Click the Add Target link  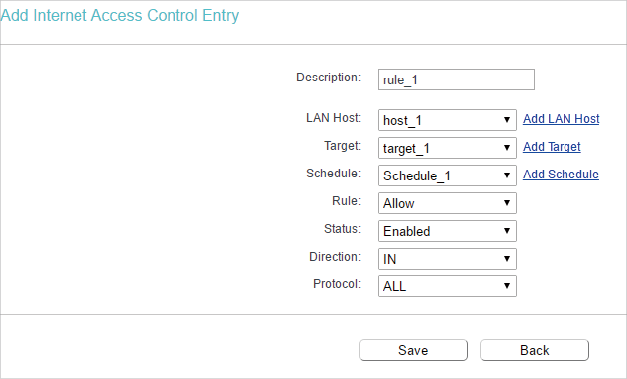[551, 147]
